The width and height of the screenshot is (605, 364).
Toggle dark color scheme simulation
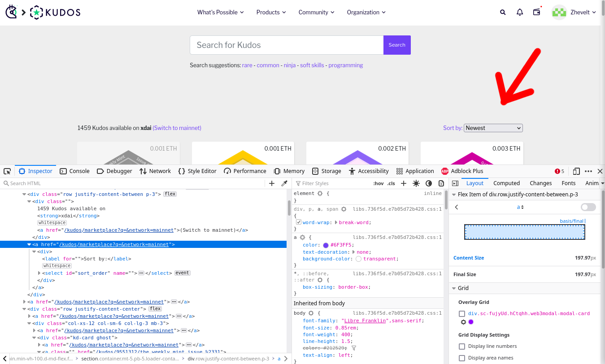(429, 183)
